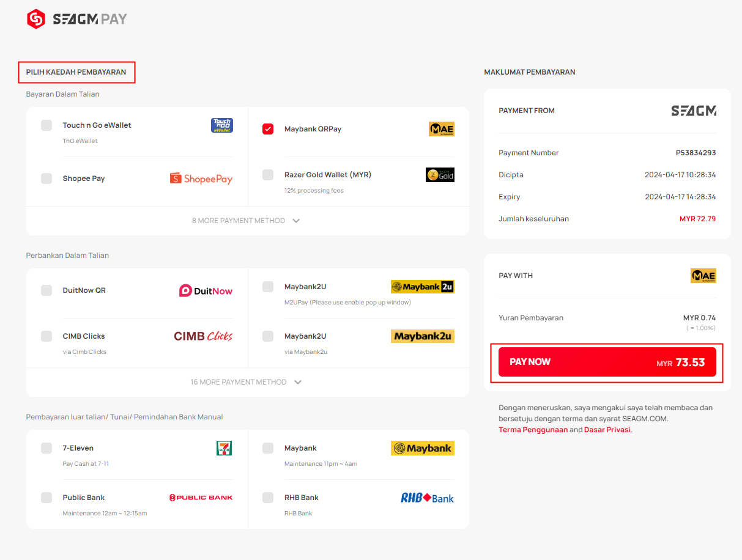Click the Expiry date 2024-04-17 14:28:34

click(x=680, y=197)
